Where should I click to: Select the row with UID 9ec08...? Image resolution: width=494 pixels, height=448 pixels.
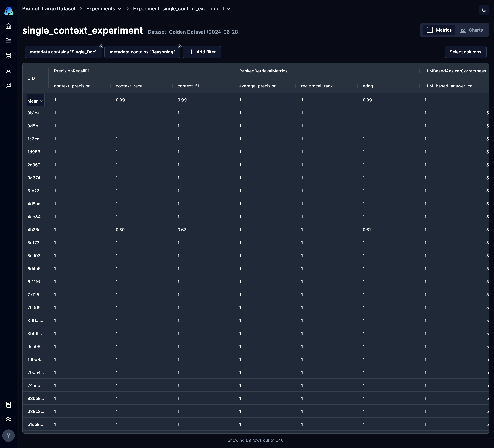pos(256,347)
